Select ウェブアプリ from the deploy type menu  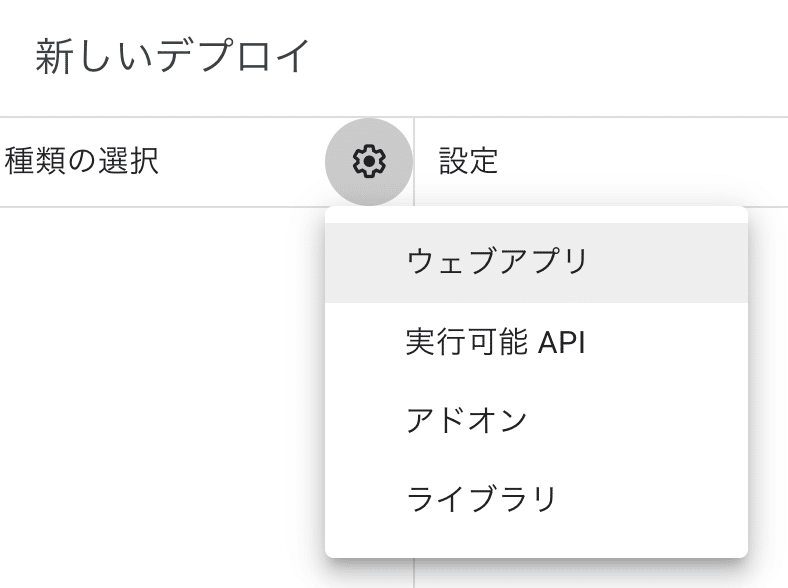click(x=536, y=262)
